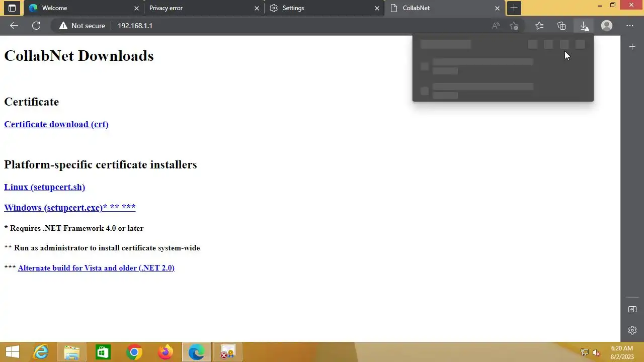Toggle the Downloads flyout button
644x362 pixels.
point(584,26)
